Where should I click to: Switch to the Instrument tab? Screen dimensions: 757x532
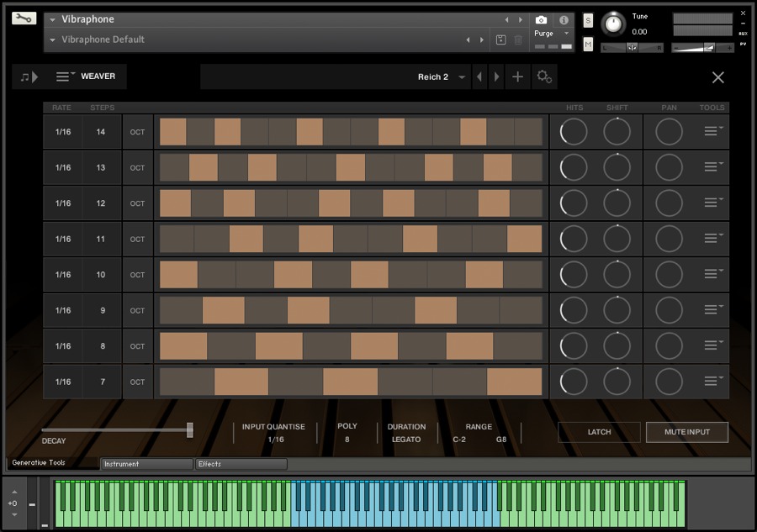(x=146, y=464)
